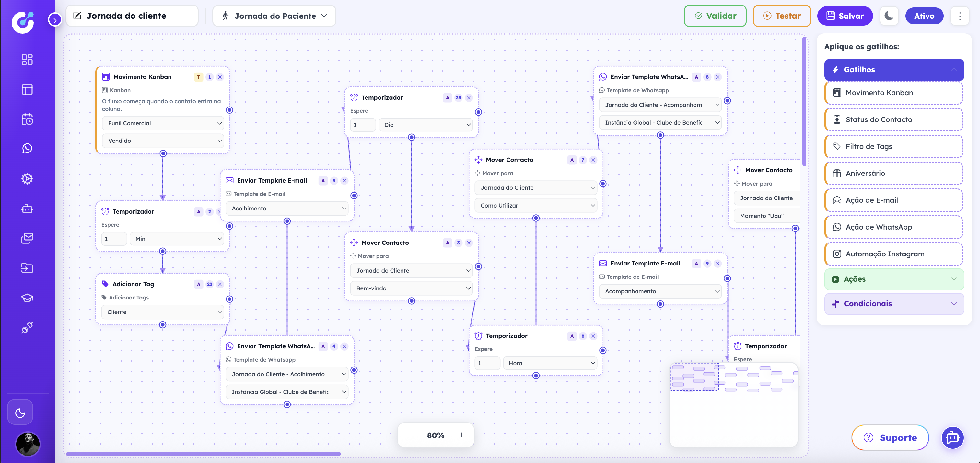Toggle dark mode moon in top bar
Screen dimensions: 980x463
(889, 16)
